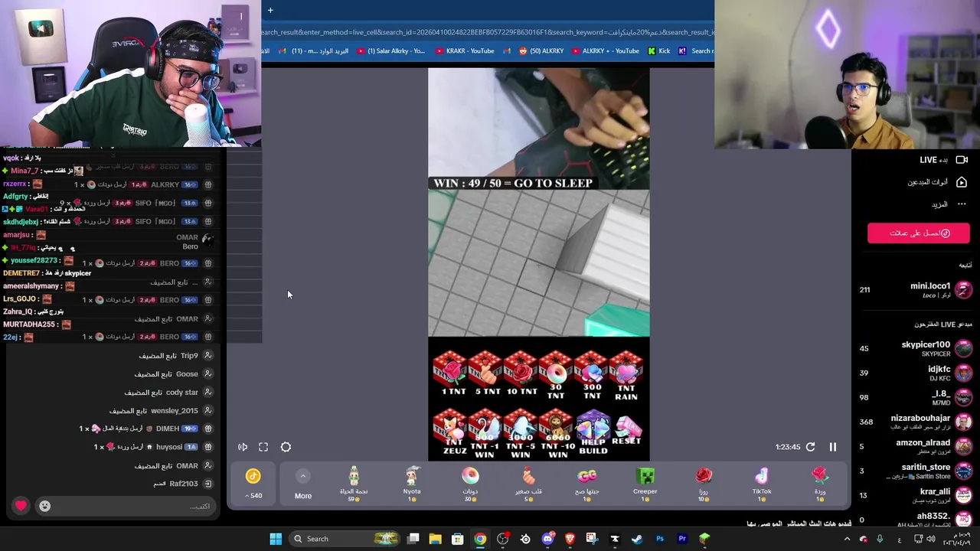The width and height of the screenshot is (980, 551).
Task: Click the pink Get Coins button
Action: (919, 233)
